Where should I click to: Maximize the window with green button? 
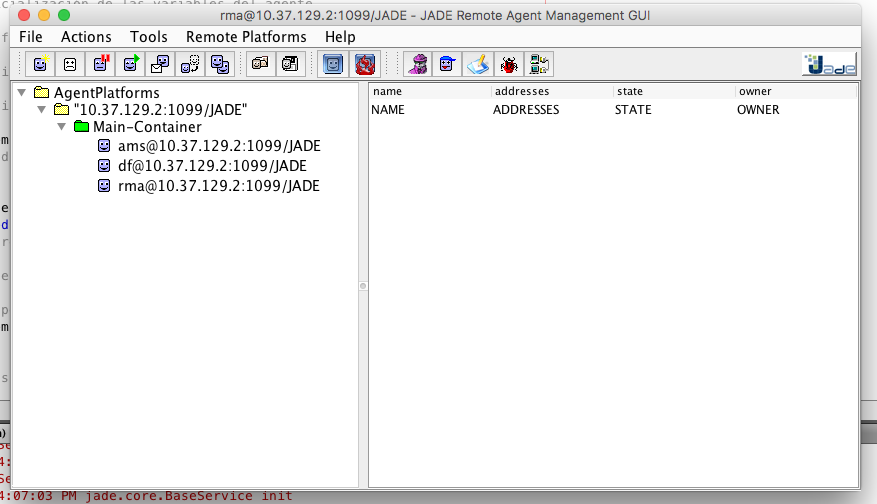(64, 15)
